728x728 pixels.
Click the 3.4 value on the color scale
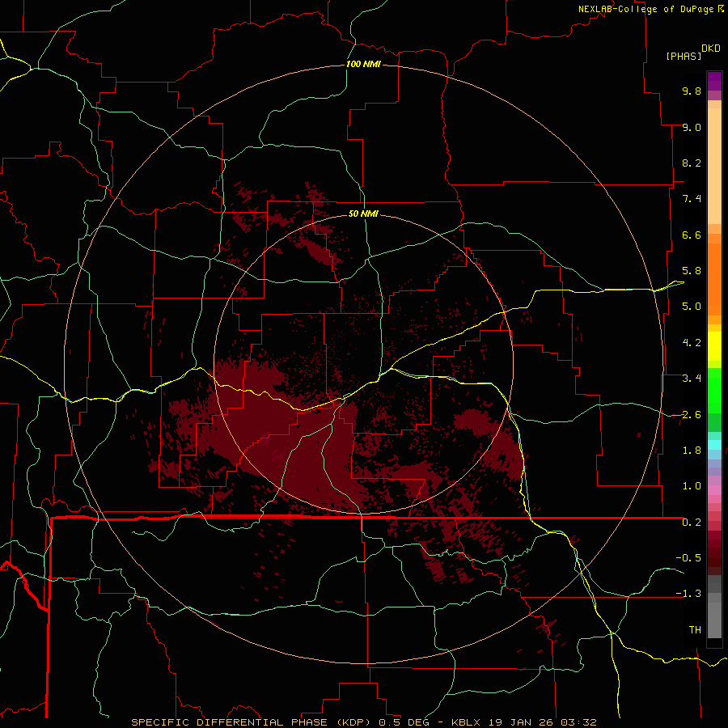click(692, 379)
